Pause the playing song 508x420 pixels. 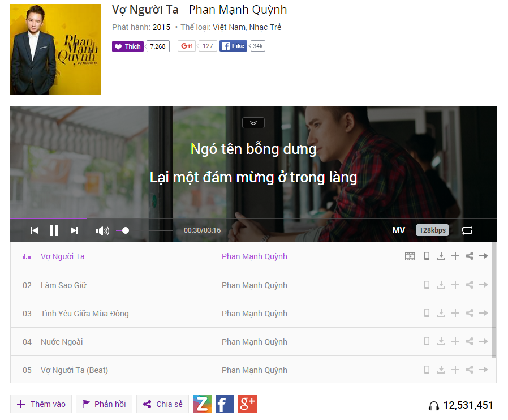pyautogui.click(x=54, y=230)
